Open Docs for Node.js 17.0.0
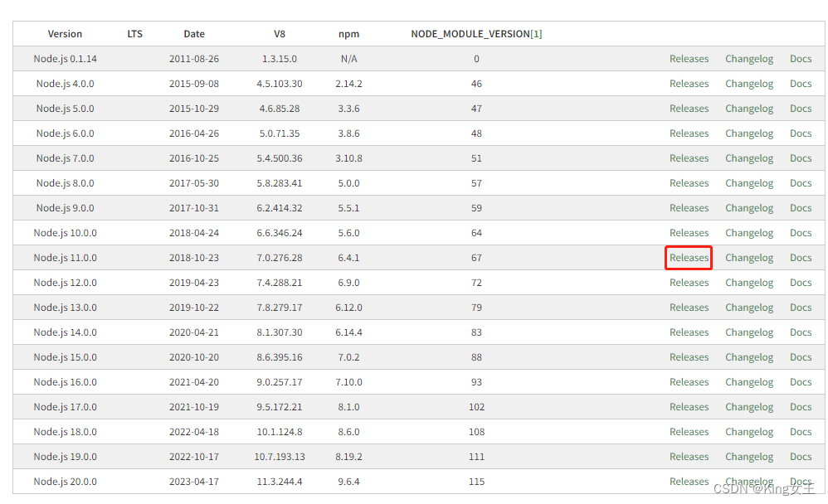This screenshot has width=828, height=504. (x=801, y=406)
